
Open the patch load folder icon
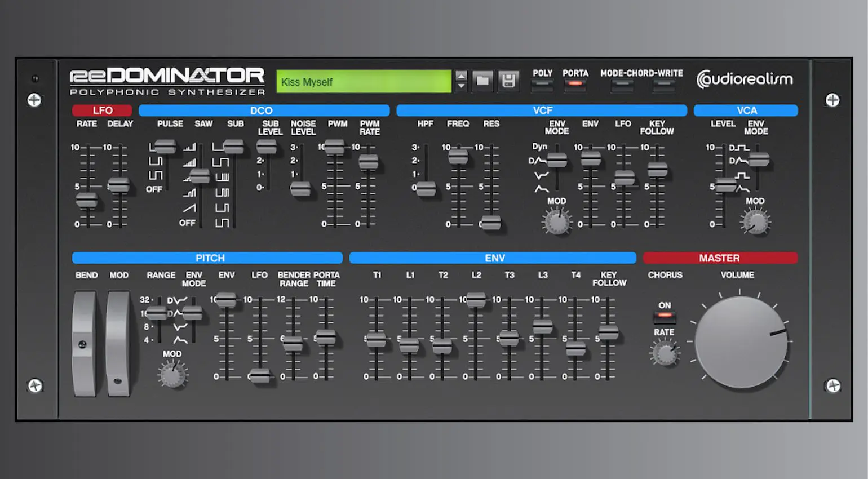pyautogui.click(x=482, y=81)
